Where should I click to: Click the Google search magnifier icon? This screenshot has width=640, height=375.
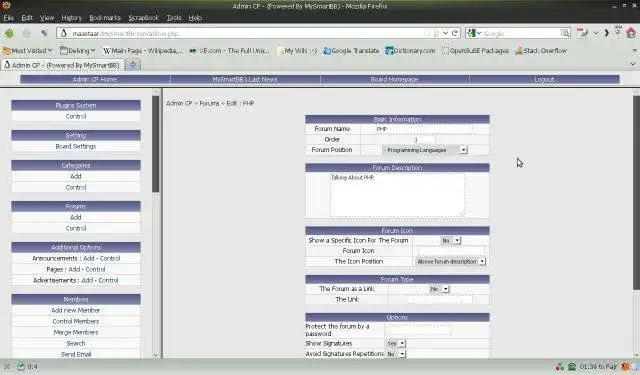(565, 33)
